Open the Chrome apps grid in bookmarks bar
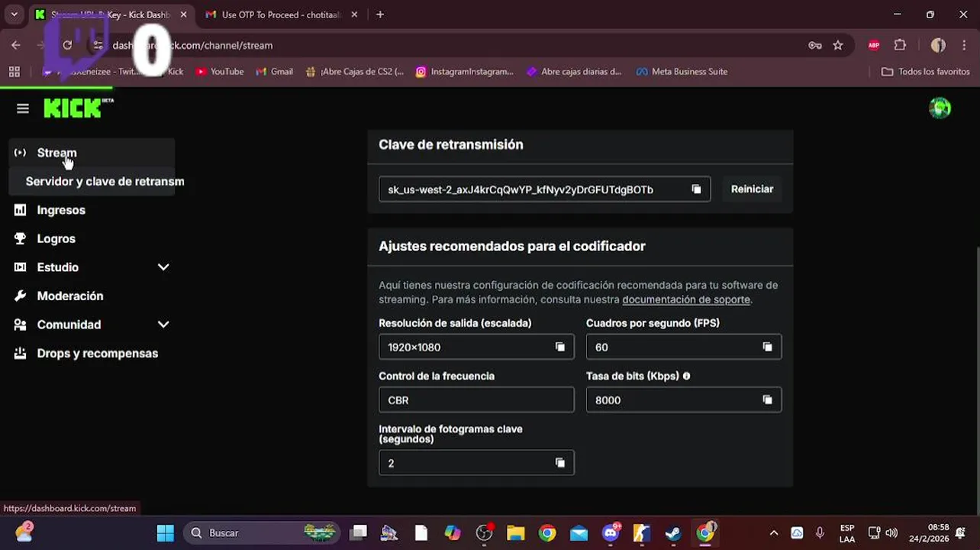980x550 pixels. coord(14,71)
